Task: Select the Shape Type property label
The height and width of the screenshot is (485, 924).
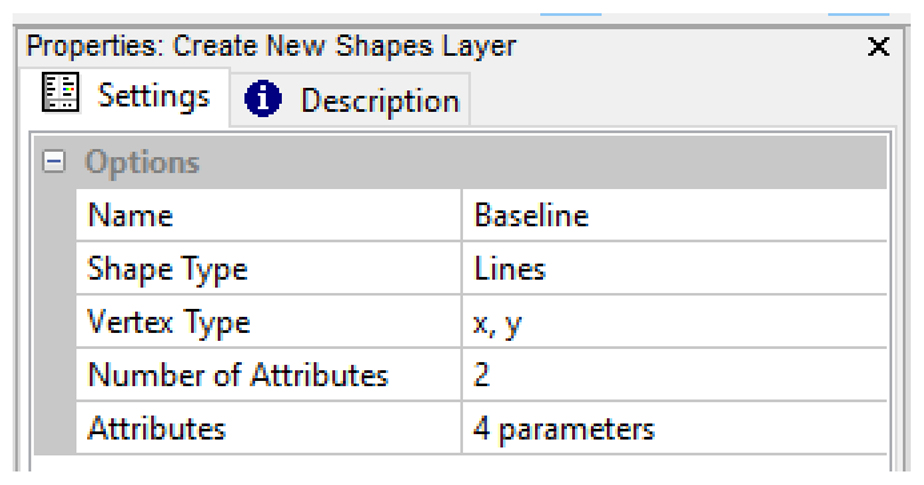Action: 167,269
